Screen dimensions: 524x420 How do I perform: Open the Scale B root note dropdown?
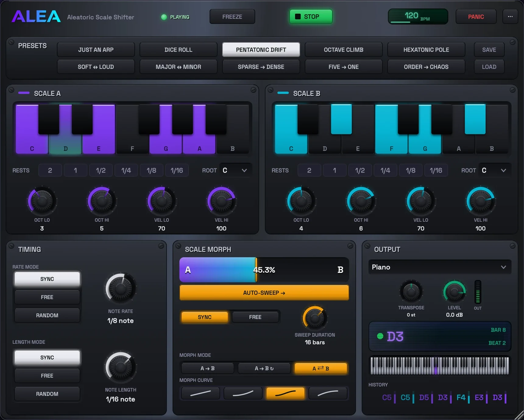click(494, 170)
